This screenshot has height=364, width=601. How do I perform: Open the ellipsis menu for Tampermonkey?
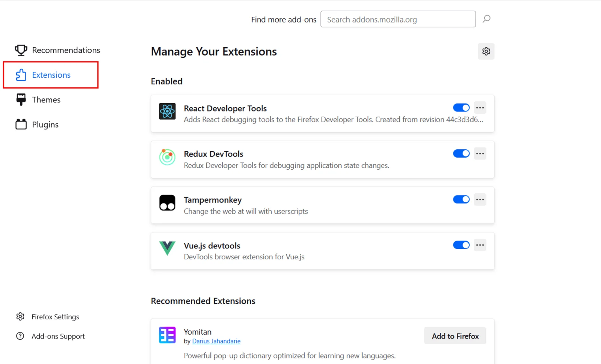(x=480, y=199)
